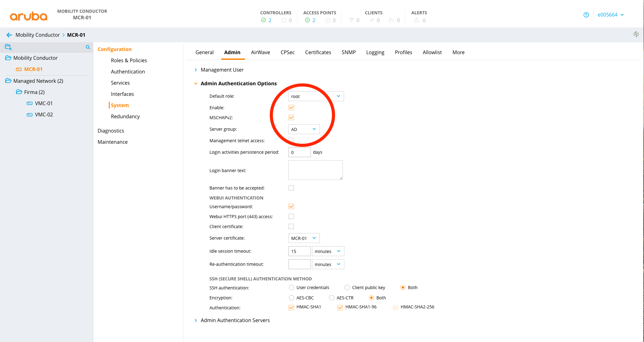Select AES-CBC encryption radio button
Image resolution: width=644 pixels, height=342 pixels.
pyautogui.click(x=291, y=298)
